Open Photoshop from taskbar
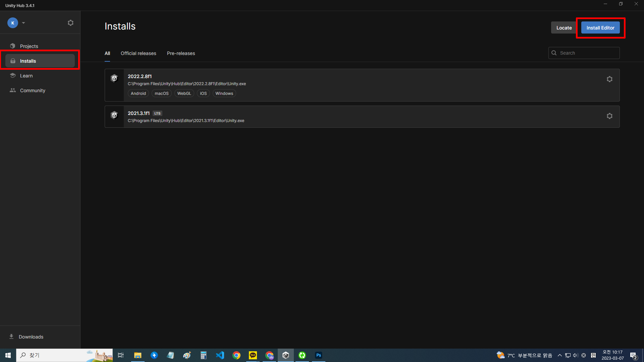644x362 pixels. (x=319, y=355)
